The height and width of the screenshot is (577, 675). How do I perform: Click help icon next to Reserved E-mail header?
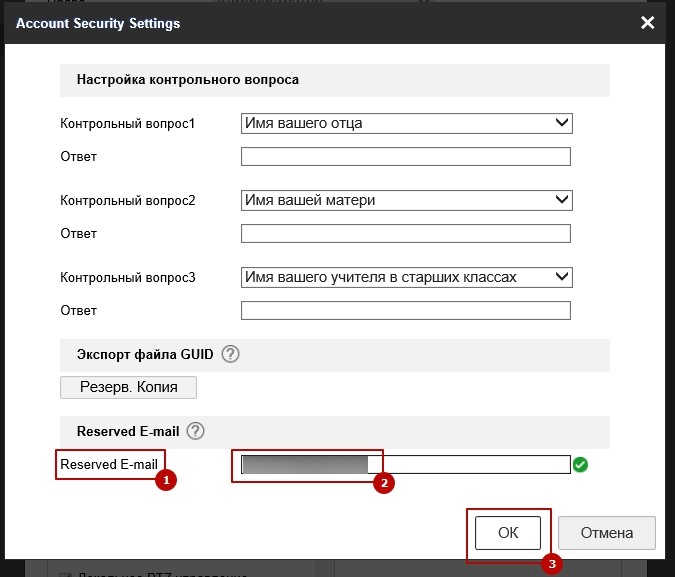click(x=196, y=431)
